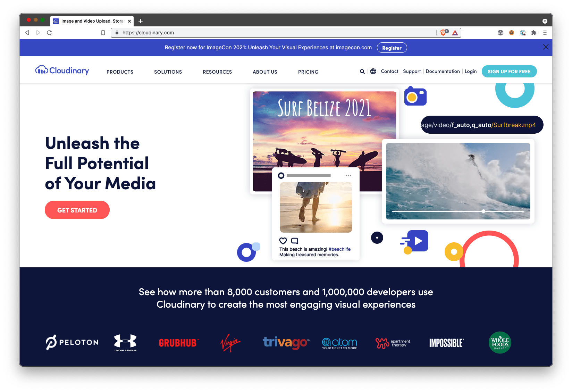Click the atom tickets logo
This screenshot has width=572, height=392.
339,343
